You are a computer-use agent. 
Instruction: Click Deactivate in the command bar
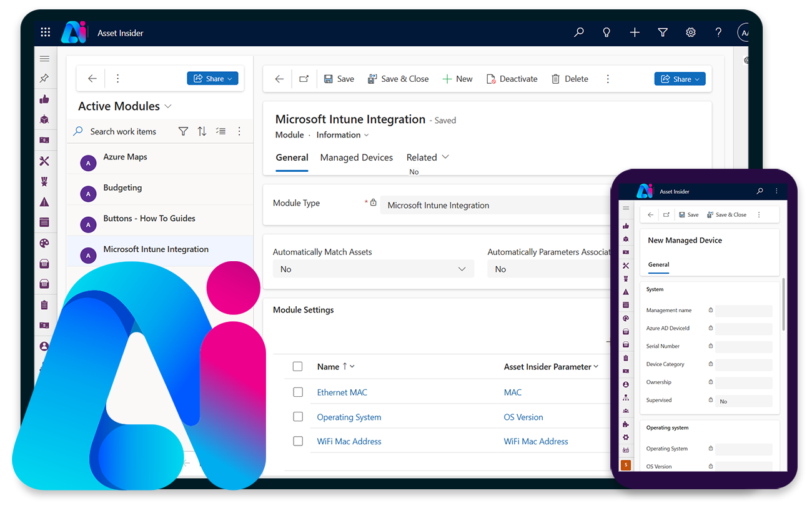click(x=512, y=79)
